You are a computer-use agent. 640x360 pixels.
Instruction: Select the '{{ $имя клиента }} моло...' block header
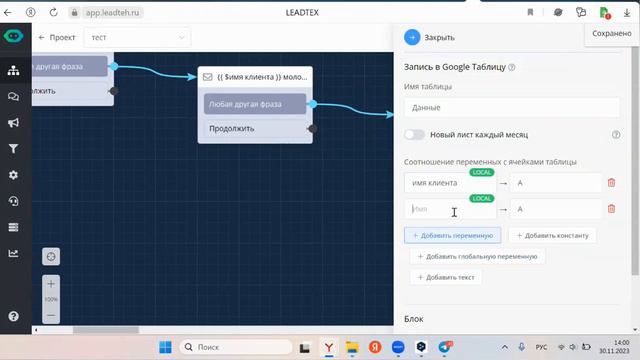(x=255, y=77)
